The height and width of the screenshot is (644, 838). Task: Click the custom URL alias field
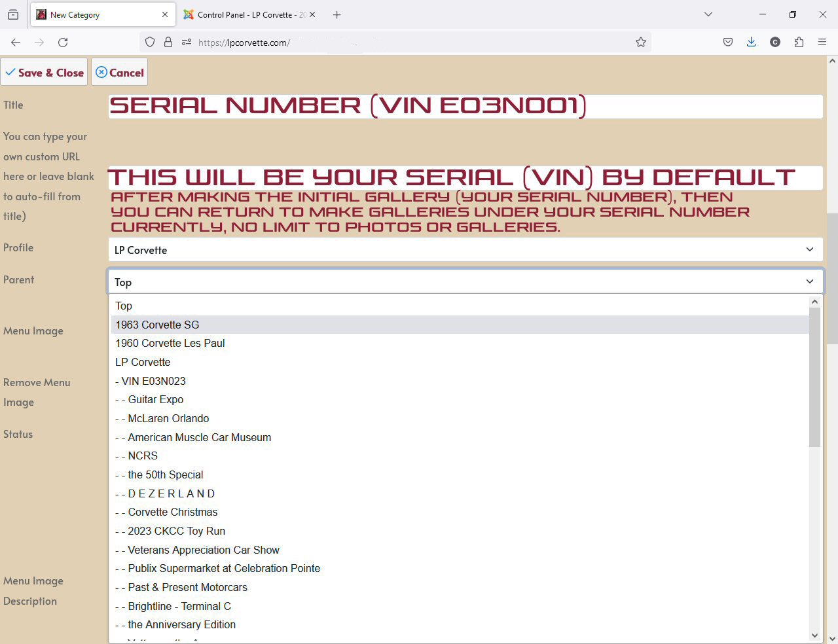(x=465, y=177)
